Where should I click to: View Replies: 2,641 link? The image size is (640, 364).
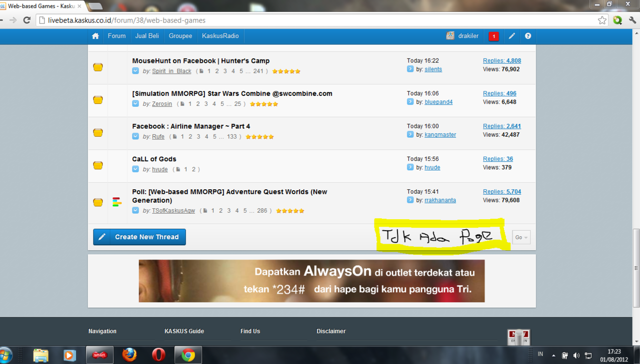[x=502, y=126]
